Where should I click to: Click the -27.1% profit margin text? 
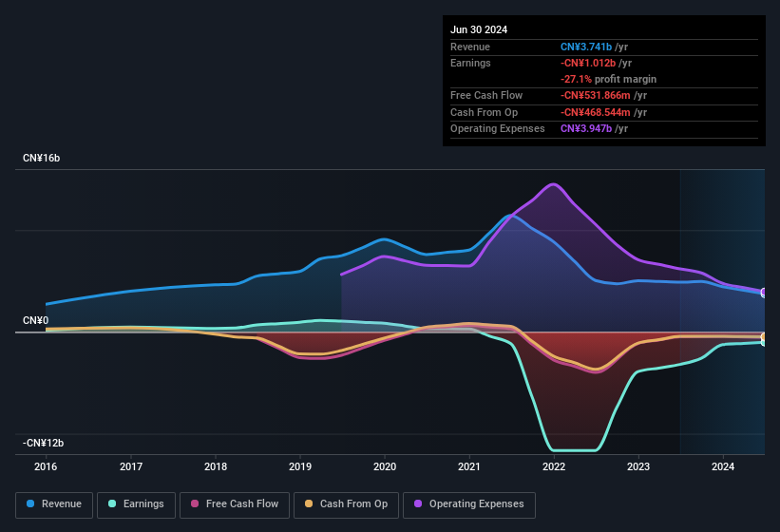pyautogui.click(x=608, y=79)
